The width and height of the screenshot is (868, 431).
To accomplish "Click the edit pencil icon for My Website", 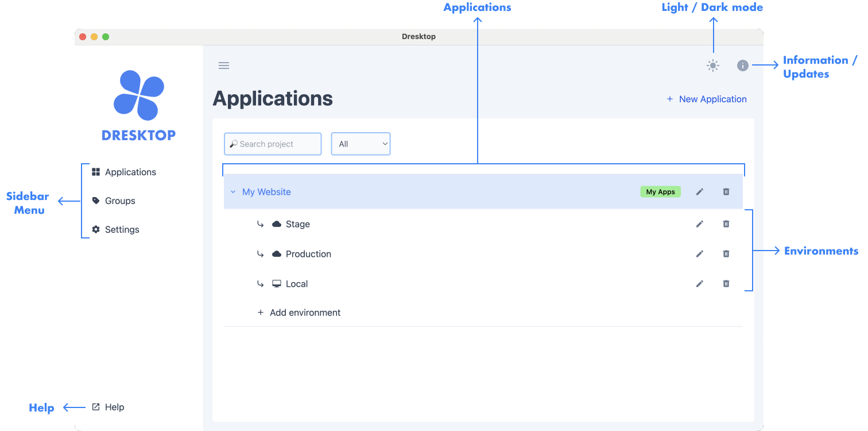I will pos(699,191).
